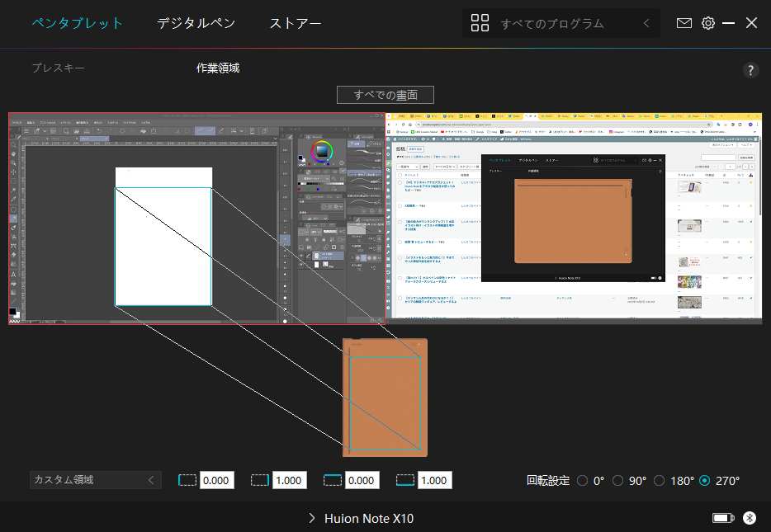This screenshot has height=532, width=771.
Task: Open the ストアー tab
Action: tap(295, 23)
